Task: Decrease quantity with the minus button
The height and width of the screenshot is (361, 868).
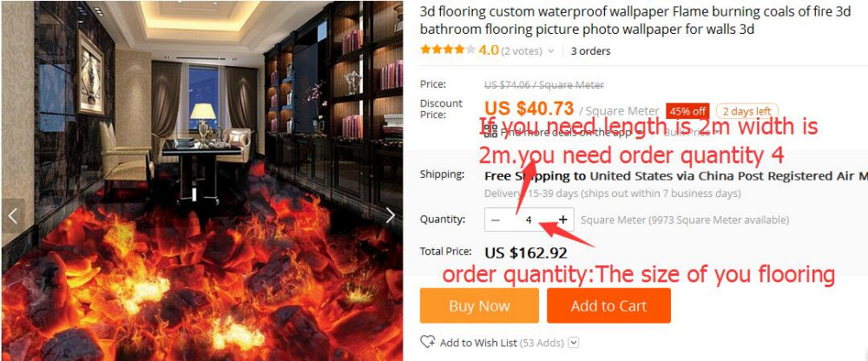Action: (496, 220)
